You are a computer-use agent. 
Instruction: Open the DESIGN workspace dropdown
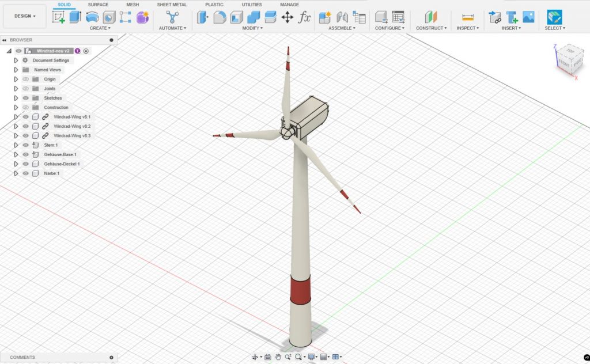click(x=25, y=16)
